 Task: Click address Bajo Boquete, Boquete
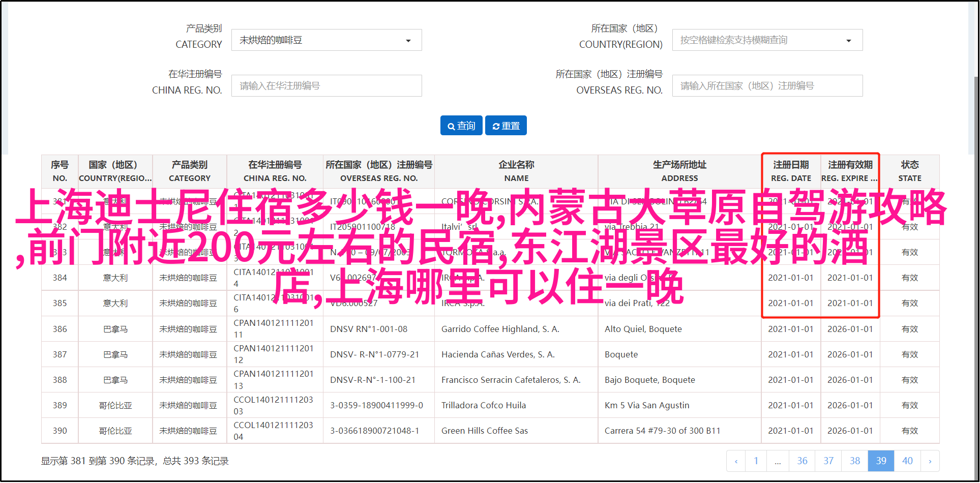pos(650,380)
